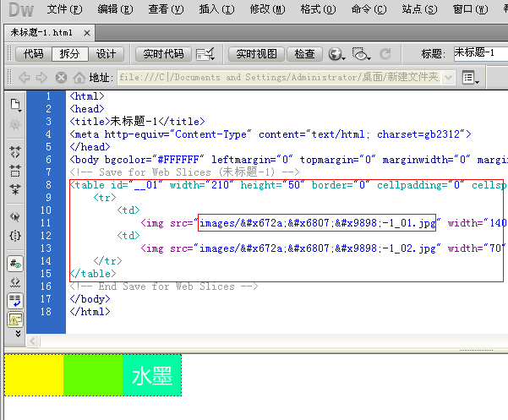Viewport: 508px width, 420px height.
Task: Open the live view options menu
Action: pos(470,78)
